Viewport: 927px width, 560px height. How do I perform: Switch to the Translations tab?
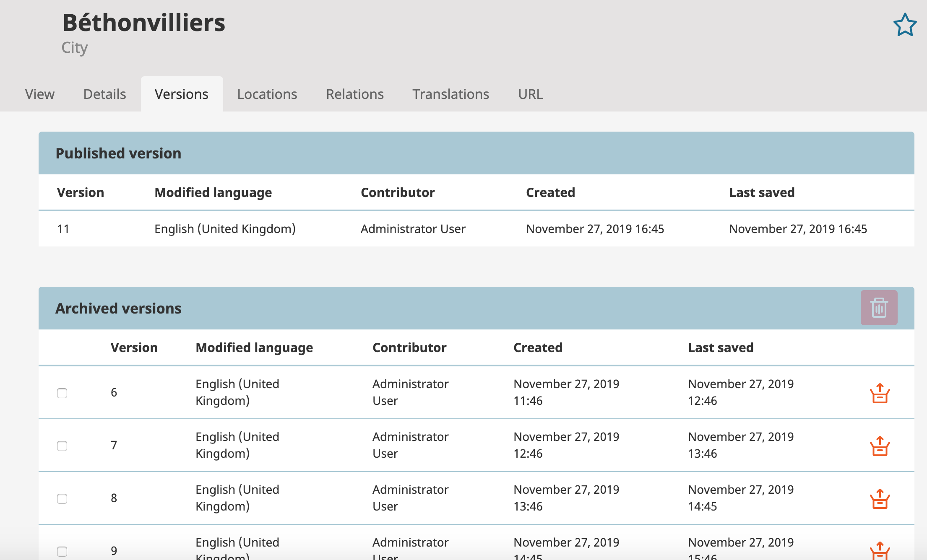point(450,94)
